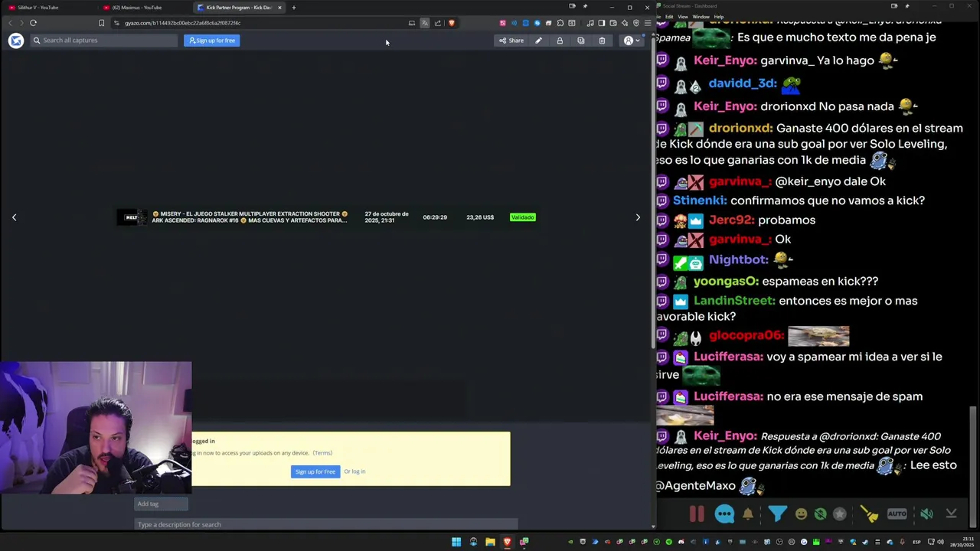Click the Or log in link

(x=354, y=471)
